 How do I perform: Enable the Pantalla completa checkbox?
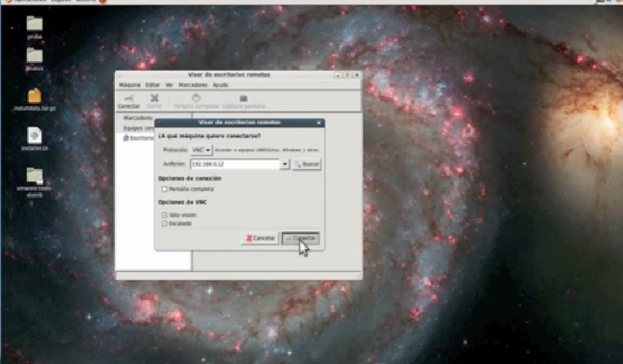(164, 189)
